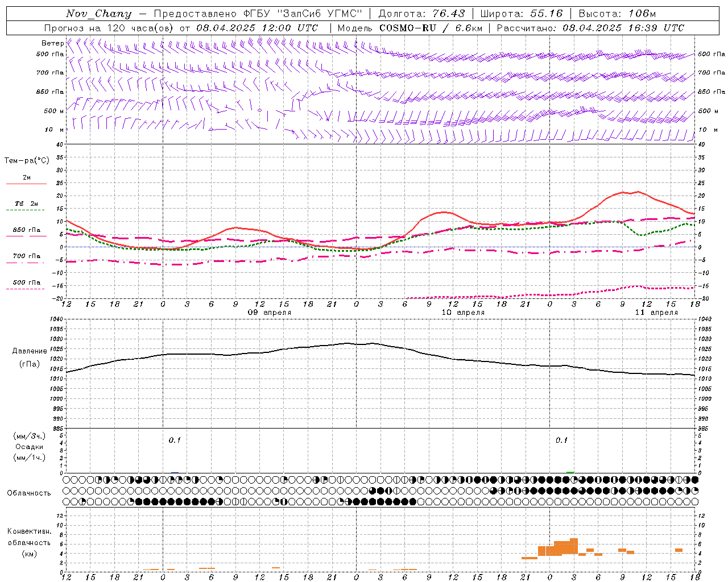Screen dimensions: 728x582
Task: Click the '700 гПа' temperature legend entry
Action: point(27,256)
